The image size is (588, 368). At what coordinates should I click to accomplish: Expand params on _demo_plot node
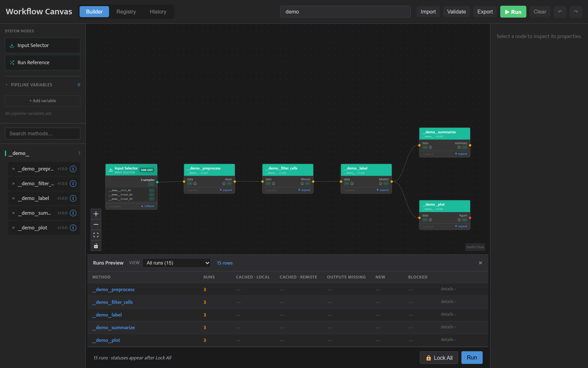pyautogui.click(x=461, y=226)
